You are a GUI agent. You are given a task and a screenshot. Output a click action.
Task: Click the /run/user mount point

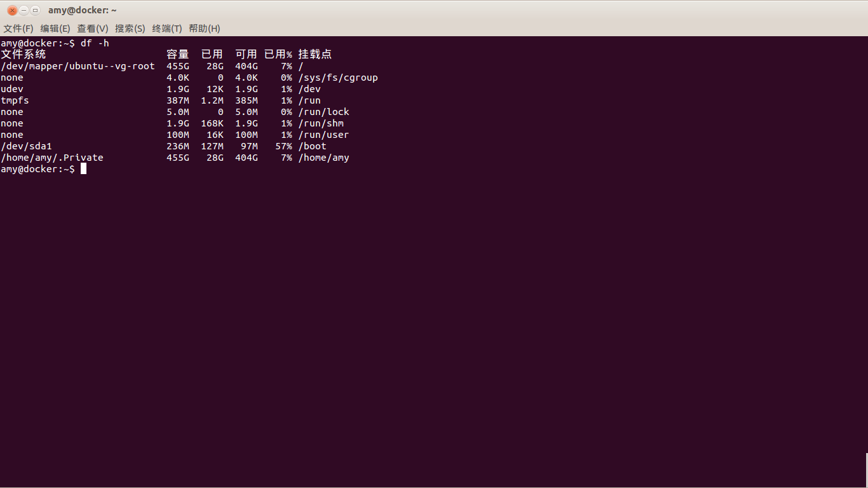coord(324,135)
